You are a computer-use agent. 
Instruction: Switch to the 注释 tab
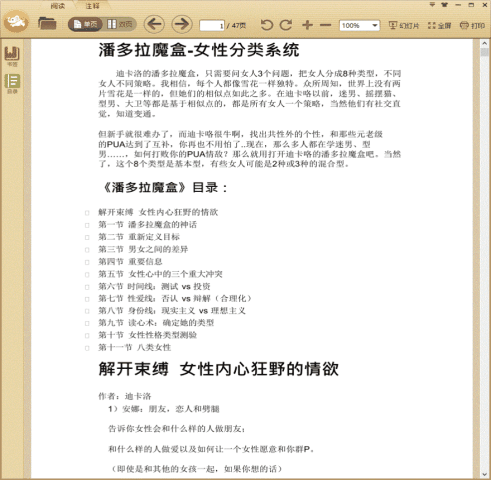pos(92,6)
